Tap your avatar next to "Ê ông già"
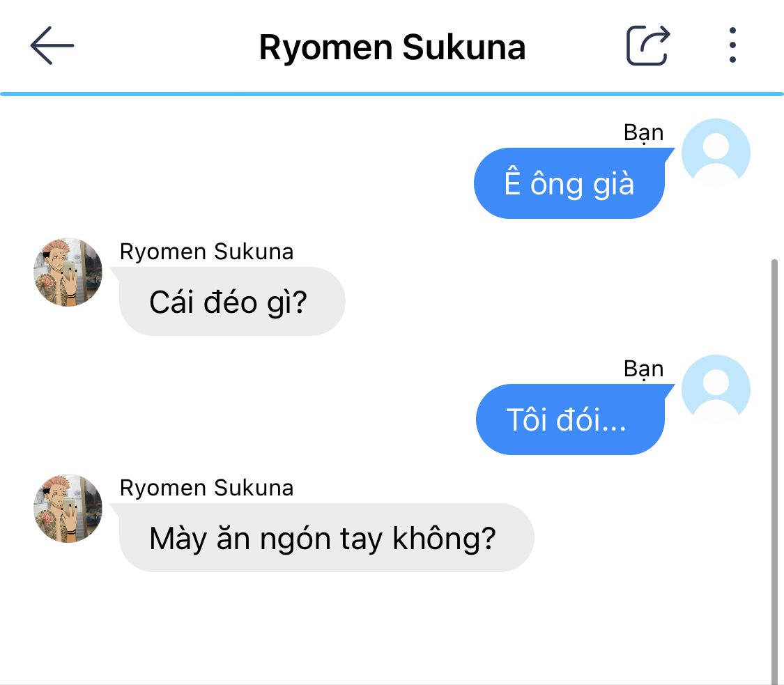Screen dimensions: 784x685 click(x=716, y=153)
